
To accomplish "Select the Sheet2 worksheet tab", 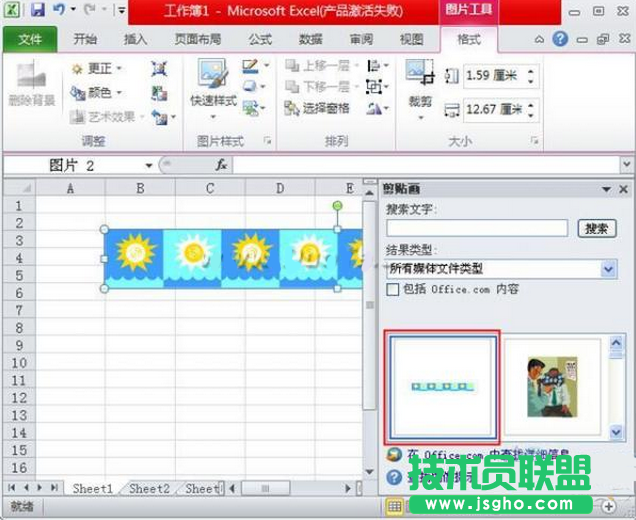I will pyautogui.click(x=149, y=488).
